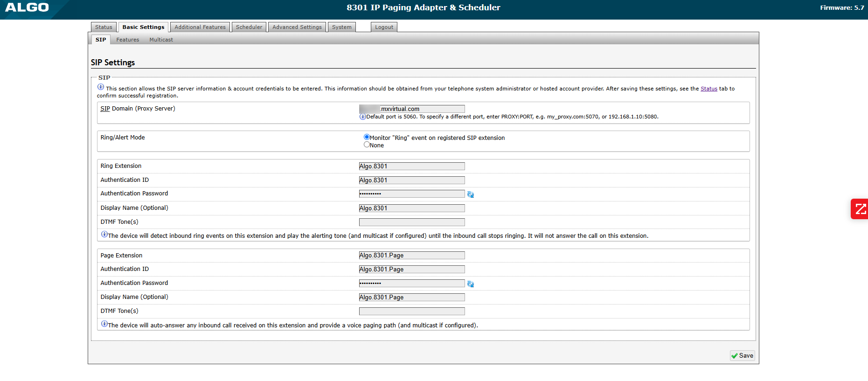Screen dimensions: 868x381
Task: Follow the Status link in description
Action: [x=708, y=89]
